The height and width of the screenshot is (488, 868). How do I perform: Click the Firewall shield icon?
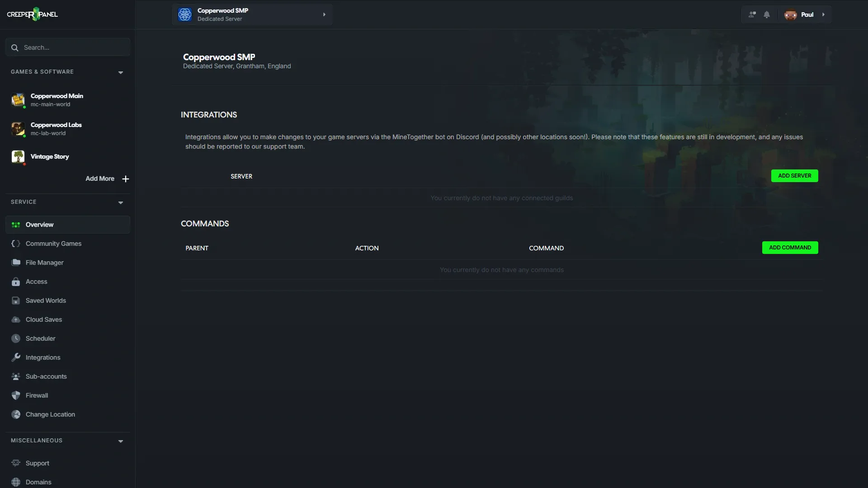click(16, 395)
